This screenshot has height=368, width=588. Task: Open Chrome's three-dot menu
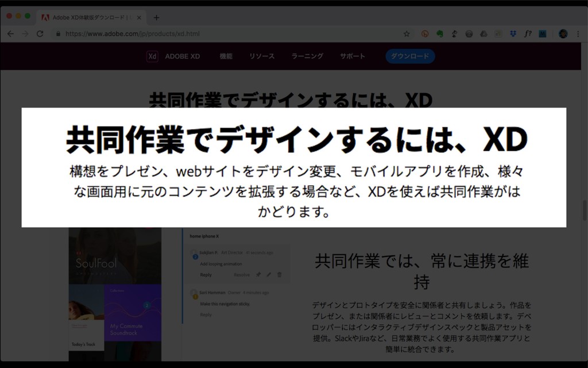578,34
